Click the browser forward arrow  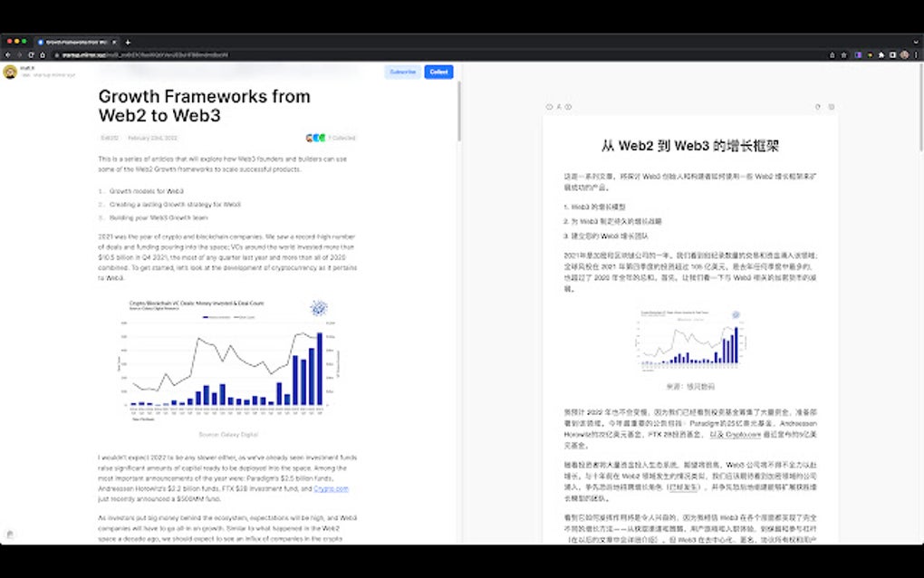tap(19, 54)
